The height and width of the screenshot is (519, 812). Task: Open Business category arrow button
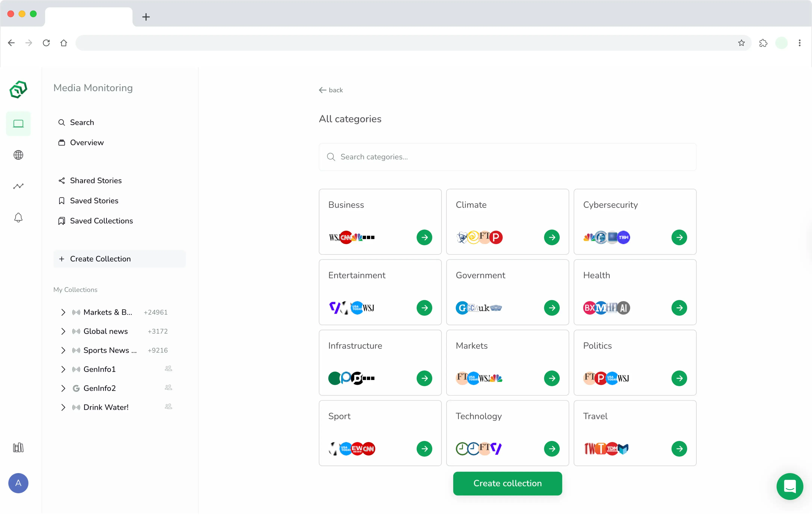424,237
